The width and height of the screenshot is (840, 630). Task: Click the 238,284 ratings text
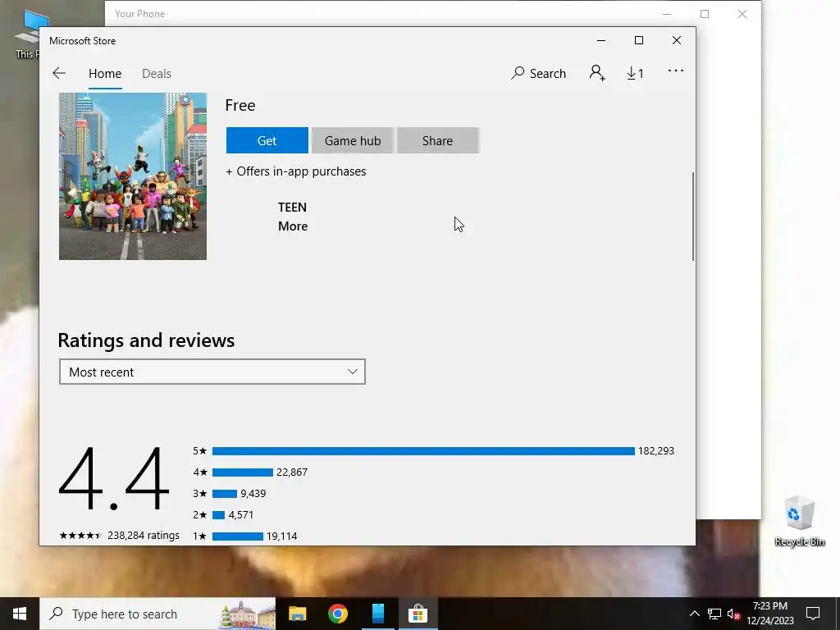[143, 535]
